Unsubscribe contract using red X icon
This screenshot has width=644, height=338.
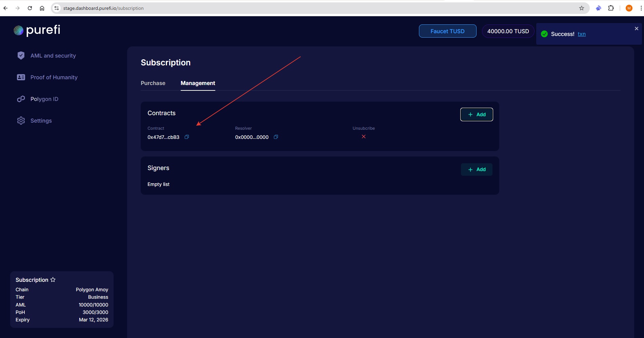tap(363, 136)
